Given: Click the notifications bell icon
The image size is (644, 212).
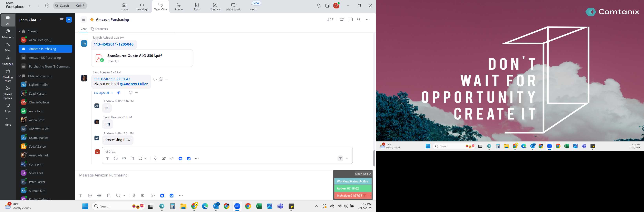Looking at the screenshot, I should 318,5.
